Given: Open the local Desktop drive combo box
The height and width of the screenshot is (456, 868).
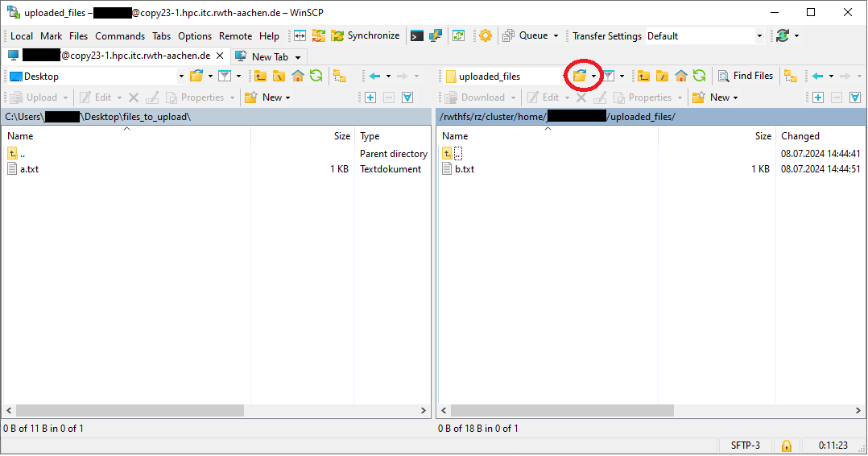Looking at the screenshot, I should click(x=97, y=77).
